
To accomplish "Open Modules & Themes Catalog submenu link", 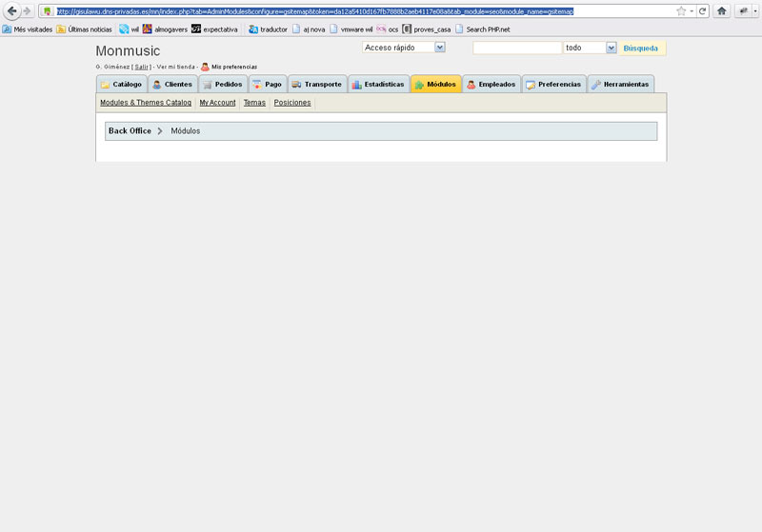I will 146,103.
